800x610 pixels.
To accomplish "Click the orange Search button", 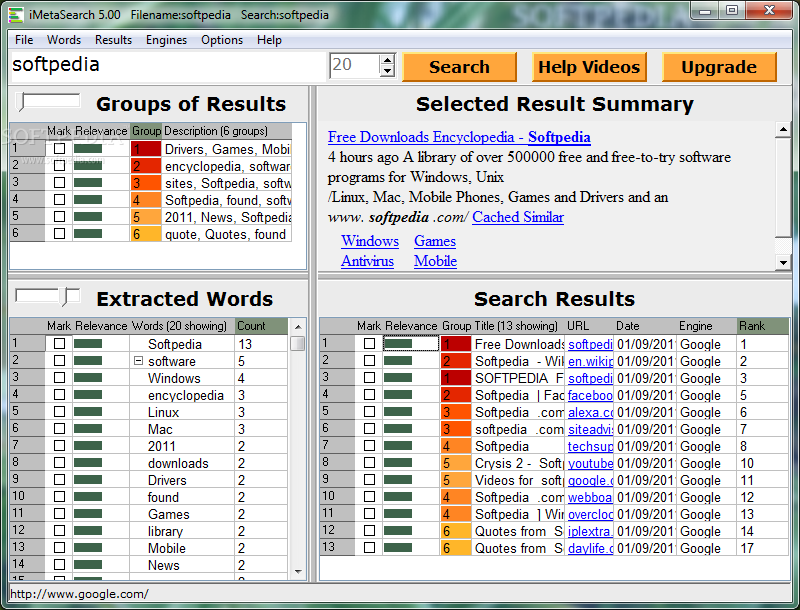I will tap(459, 67).
